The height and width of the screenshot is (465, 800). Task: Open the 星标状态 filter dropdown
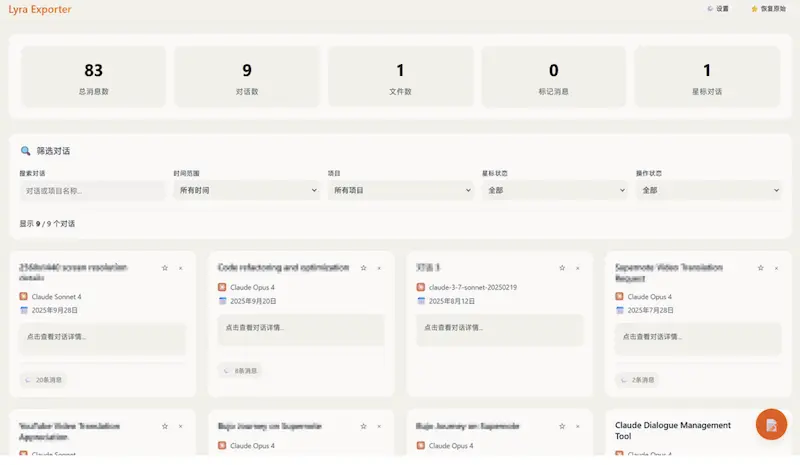click(x=554, y=190)
